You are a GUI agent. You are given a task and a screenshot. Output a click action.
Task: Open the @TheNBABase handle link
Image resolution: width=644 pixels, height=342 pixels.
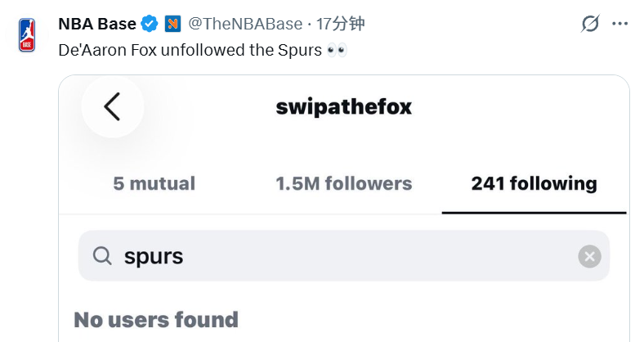click(x=245, y=24)
